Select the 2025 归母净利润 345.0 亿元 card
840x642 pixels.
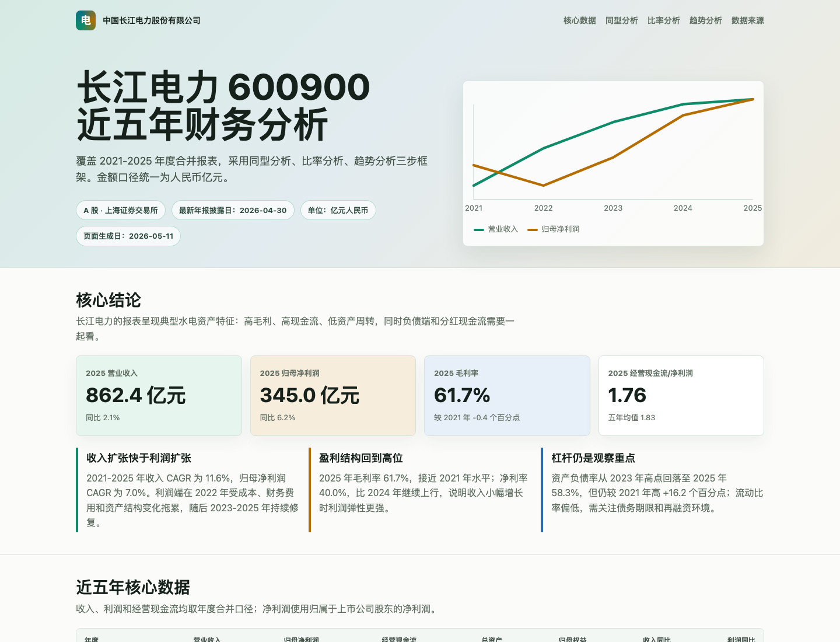tap(333, 396)
